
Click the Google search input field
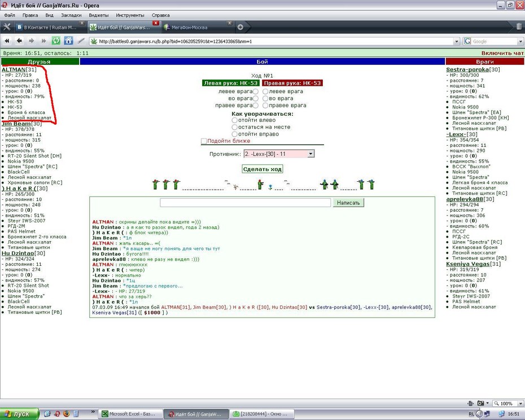click(495, 41)
